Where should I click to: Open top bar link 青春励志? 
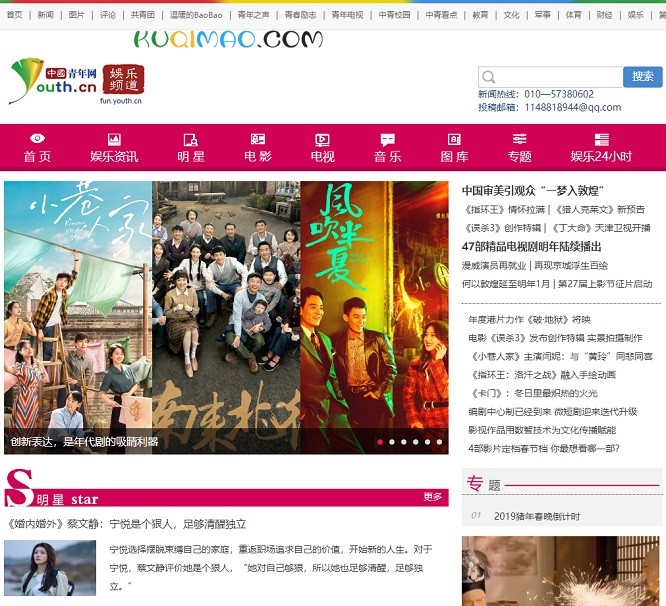[300, 15]
